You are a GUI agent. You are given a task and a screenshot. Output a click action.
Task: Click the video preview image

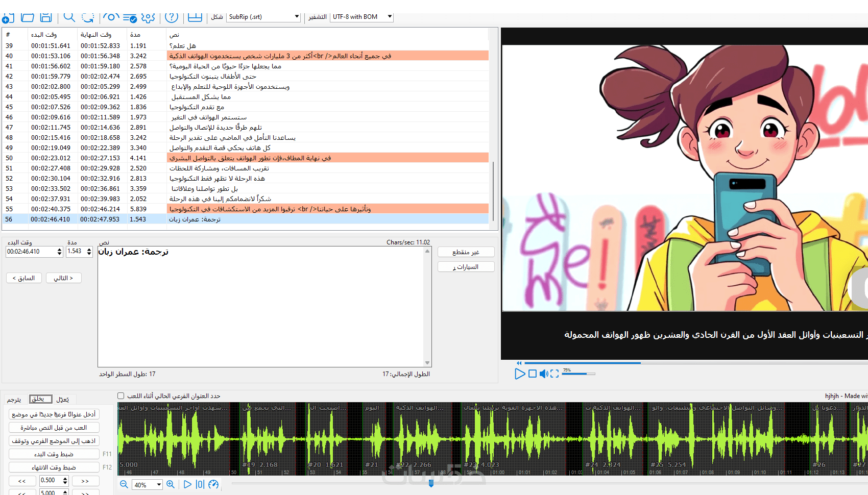(x=685, y=178)
